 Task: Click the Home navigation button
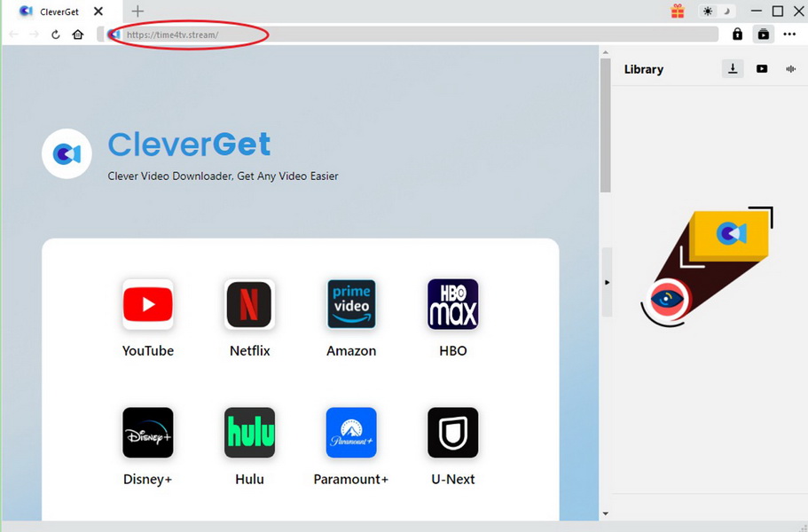[77, 34]
